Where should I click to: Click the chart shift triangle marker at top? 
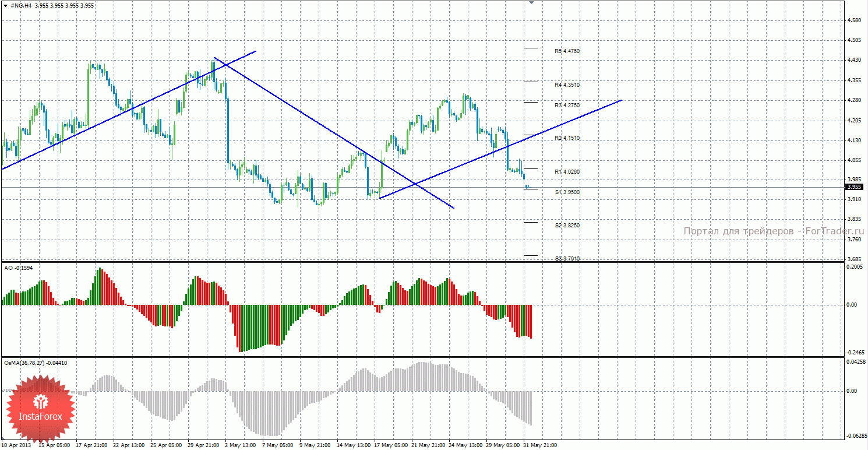[x=531, y=2]
